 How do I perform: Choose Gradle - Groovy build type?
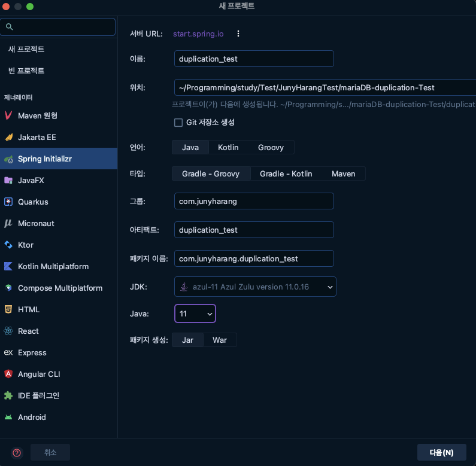coord(211,174)
